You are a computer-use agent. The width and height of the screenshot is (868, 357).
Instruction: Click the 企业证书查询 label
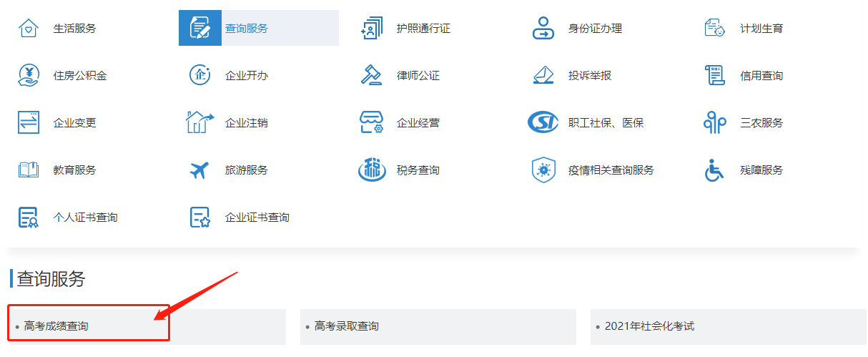(257, 217)
